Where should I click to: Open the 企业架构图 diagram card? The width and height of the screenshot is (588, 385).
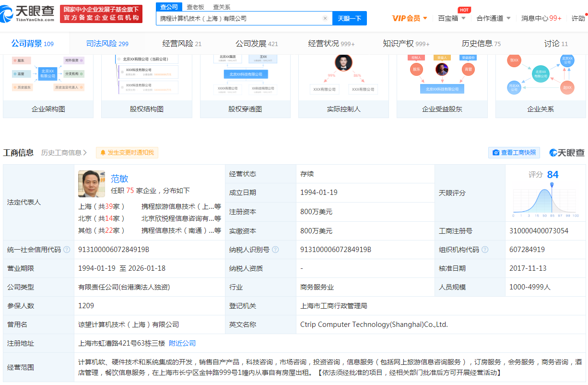48,86
